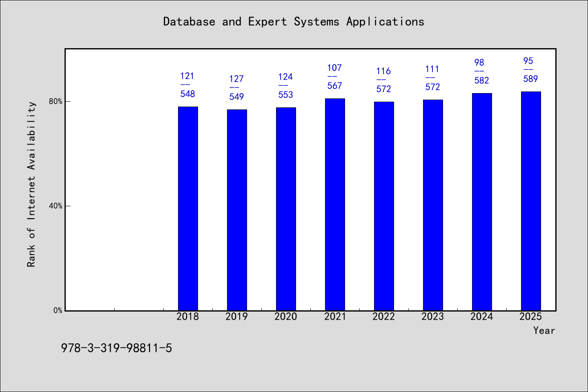
Task: Click the 127 label above 2019 bar
Action: pyautogui.click(x=236, y=79)
